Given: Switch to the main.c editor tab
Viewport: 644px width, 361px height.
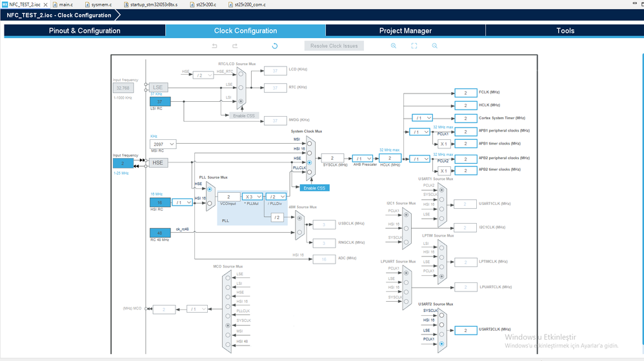Looking at the screenshot, I should tap(64, 5).
